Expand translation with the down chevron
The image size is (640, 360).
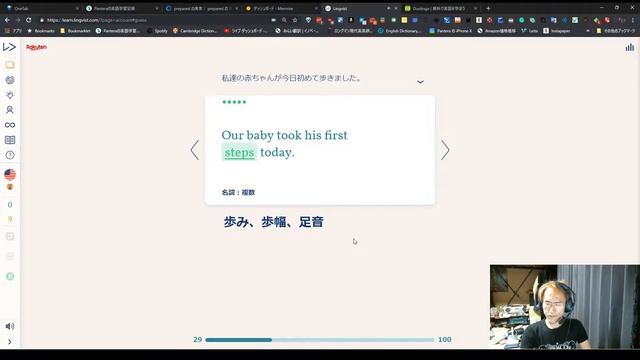420,82
